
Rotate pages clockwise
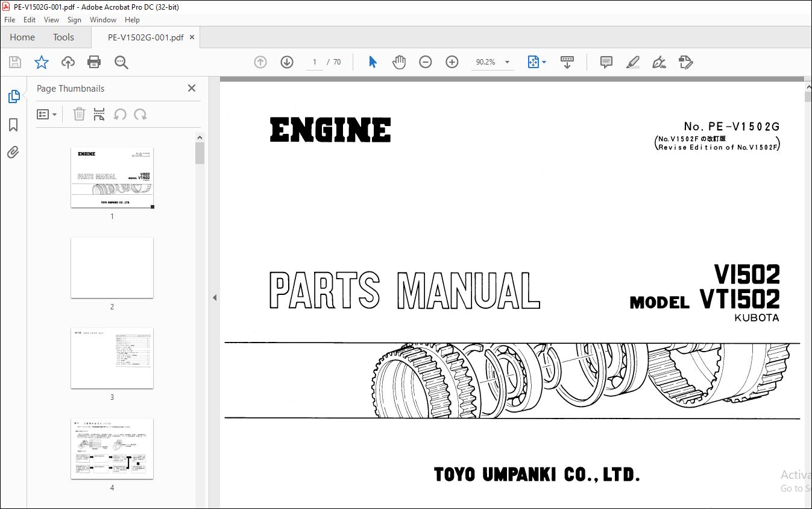click(x=140, y=114)
